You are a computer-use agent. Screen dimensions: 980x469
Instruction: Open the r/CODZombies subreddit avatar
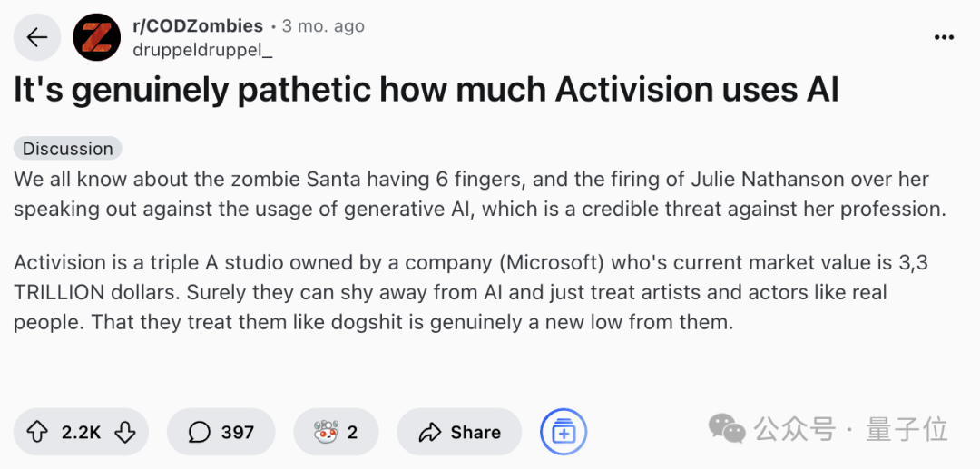click(97, 37)
